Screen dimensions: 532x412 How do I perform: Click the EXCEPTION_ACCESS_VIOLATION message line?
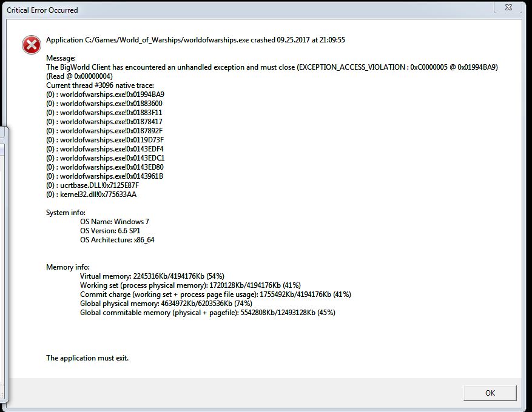272,67
